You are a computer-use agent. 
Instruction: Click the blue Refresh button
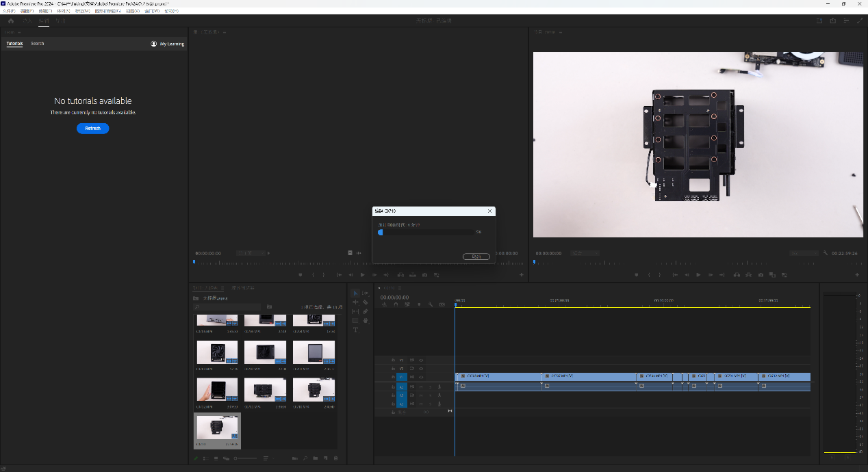[x=92, y=129]
